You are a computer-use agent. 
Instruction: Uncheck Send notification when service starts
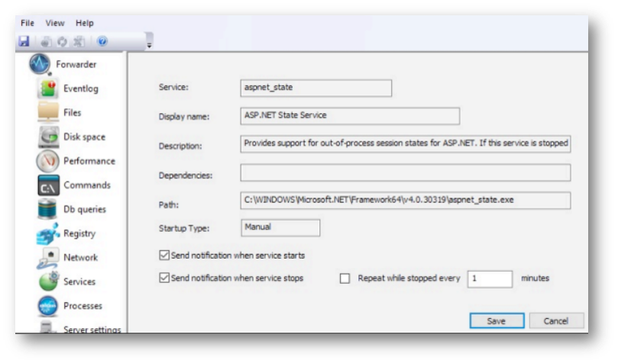pos(164,255)
